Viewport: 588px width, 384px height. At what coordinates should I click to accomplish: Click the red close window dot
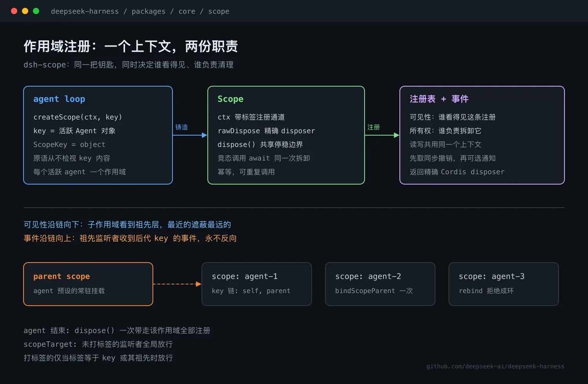click(x=14, y=11)
